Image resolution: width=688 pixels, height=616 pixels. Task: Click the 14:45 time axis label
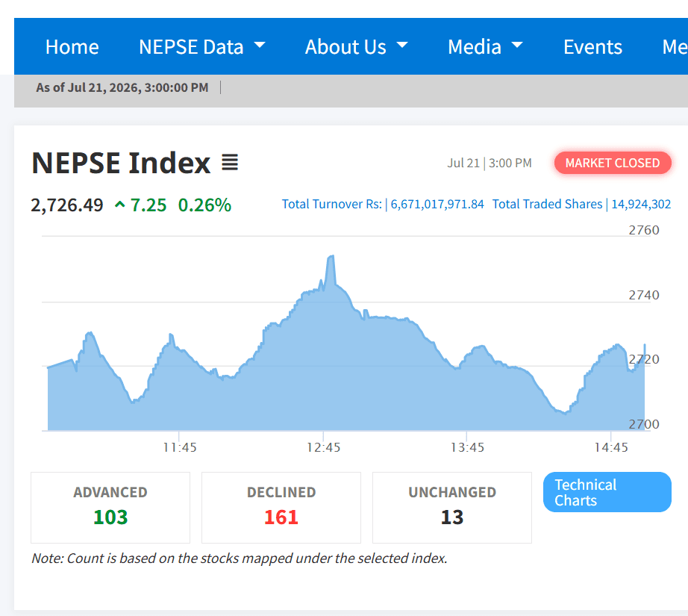click(611, 447)
